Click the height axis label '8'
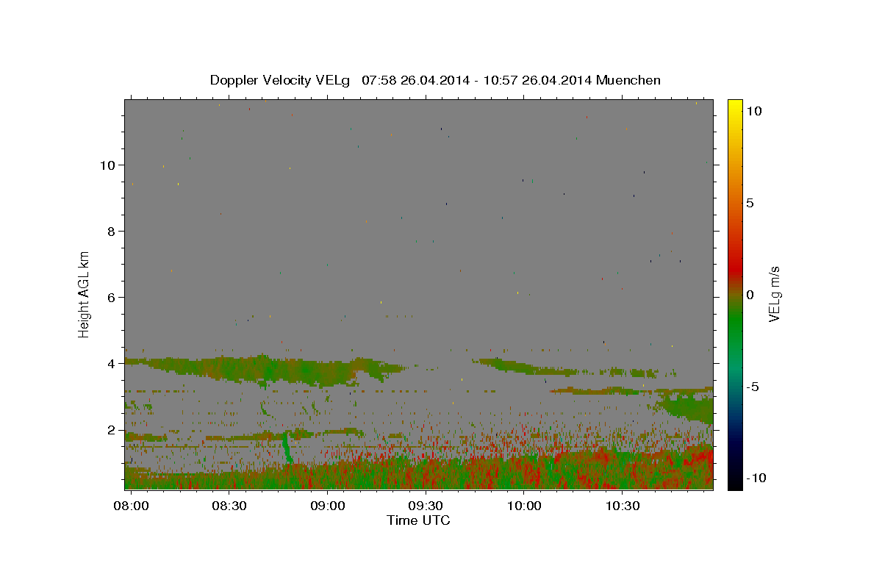Image resolution: width=882 pixels, height=588 pixels. pyautogui.click(x=110, y=231)
